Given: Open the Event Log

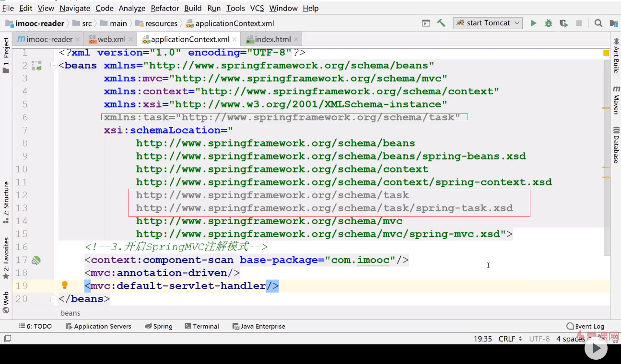Looking at the screenshot, I should pos(586,326).
